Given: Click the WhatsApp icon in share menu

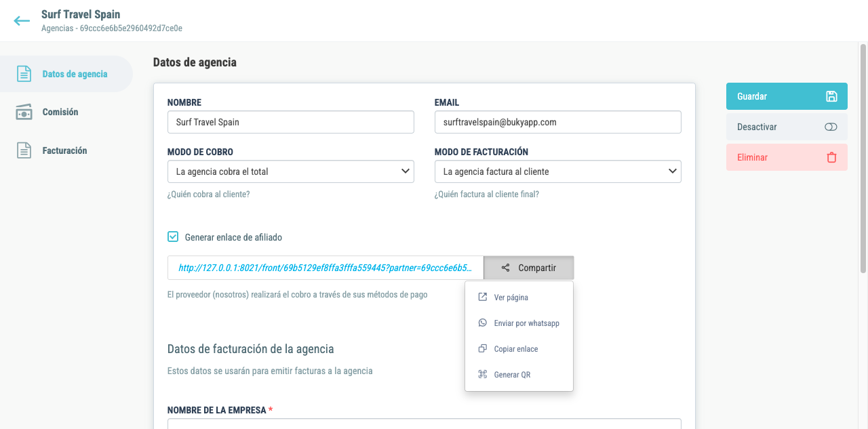Looking at the screenshot, I should (483, 323).
